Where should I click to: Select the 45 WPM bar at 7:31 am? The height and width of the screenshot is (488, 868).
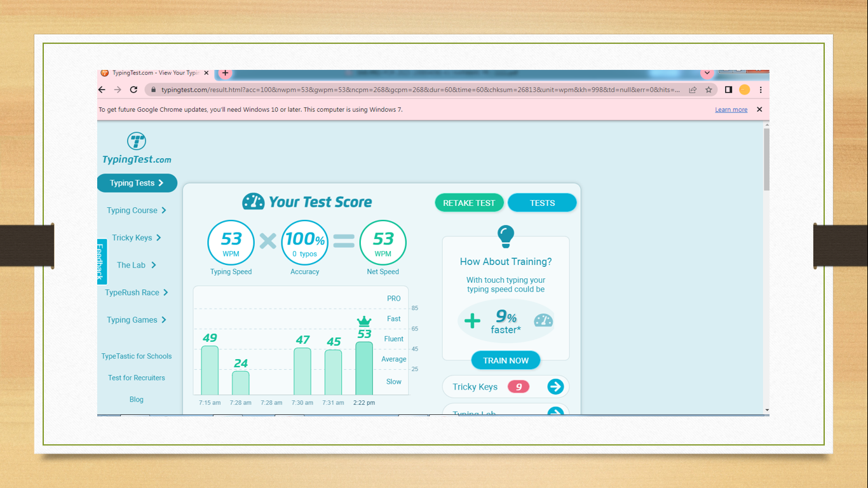tap(334, 372)
